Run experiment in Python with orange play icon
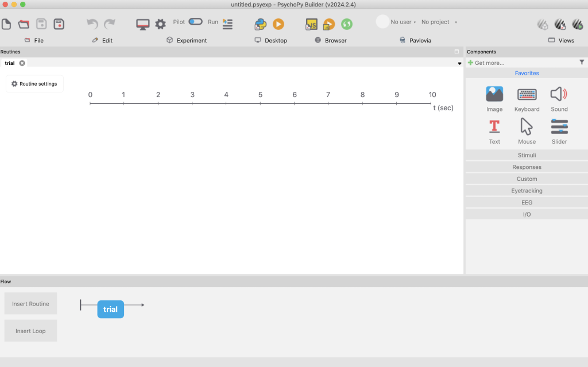Screen dimensions: 588x367 278,24
